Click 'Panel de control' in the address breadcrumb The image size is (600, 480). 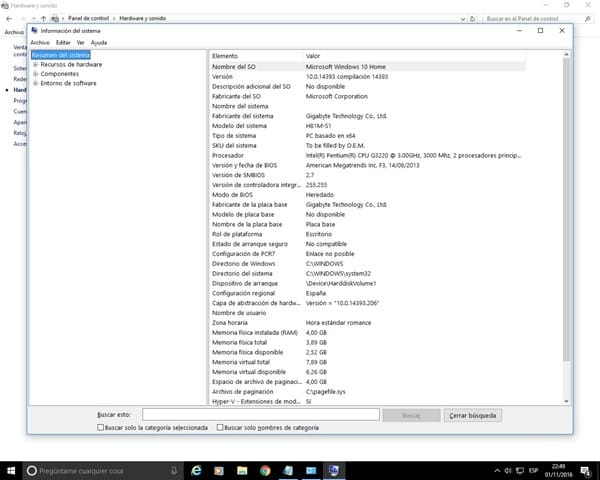[88, 18]
